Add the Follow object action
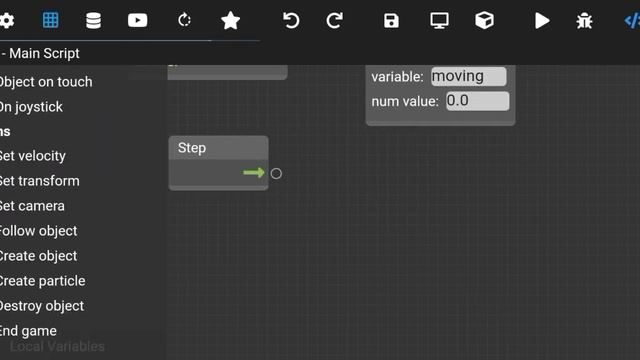The image size is (640, 360). click(x=38, y=231)
